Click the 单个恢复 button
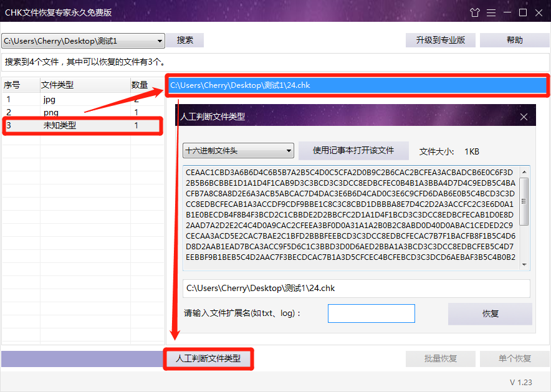Viewport: 551px width, 392px height. [x=515, y=358]
